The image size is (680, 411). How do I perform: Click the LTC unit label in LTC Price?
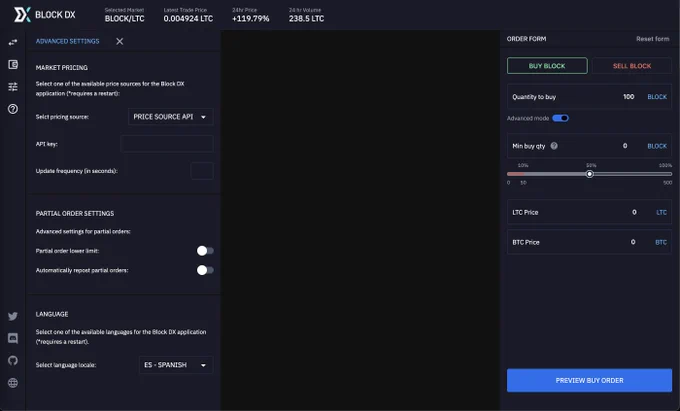661,212
